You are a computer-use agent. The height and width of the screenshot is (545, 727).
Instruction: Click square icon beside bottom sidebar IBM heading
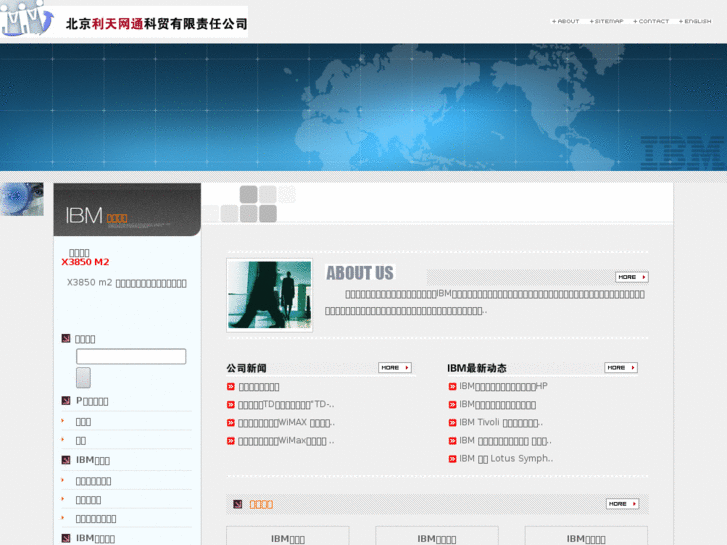coord(66,538)
